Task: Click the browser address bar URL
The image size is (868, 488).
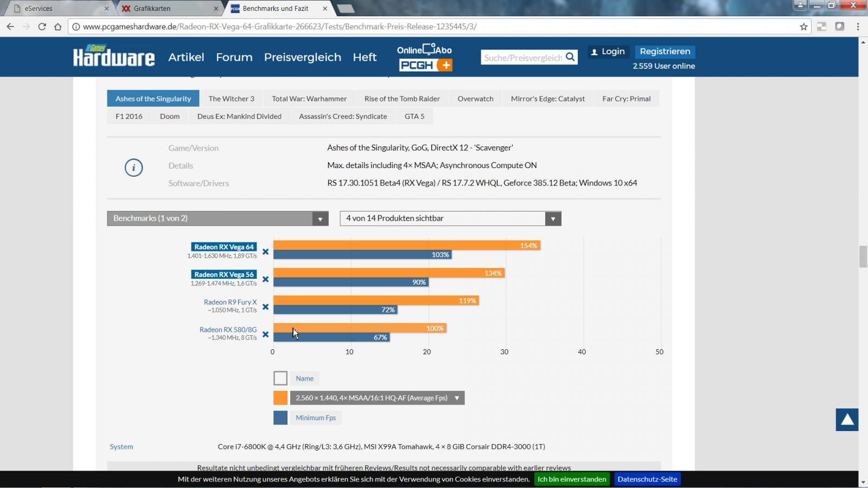Action: [280, 27]
